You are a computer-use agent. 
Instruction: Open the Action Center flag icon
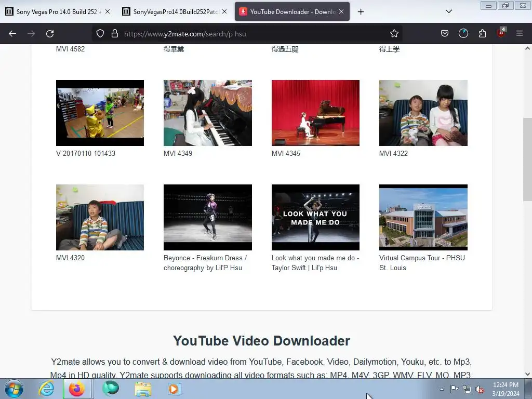(x=454, y=389)
